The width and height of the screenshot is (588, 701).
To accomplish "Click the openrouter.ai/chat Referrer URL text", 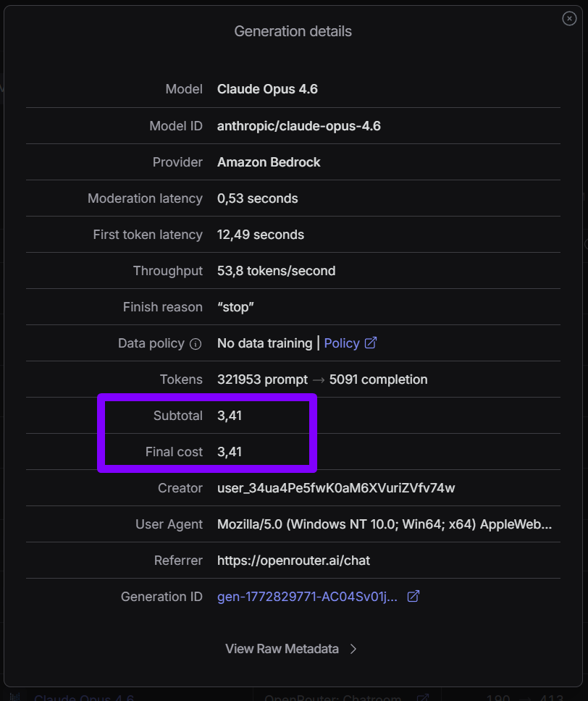I will (294, 561).
